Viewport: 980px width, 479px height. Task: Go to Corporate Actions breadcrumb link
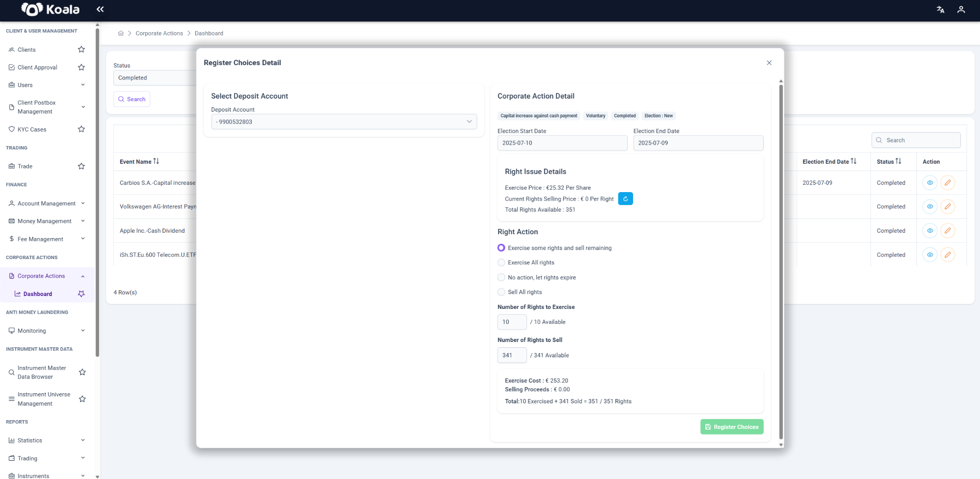click(159, 34)
